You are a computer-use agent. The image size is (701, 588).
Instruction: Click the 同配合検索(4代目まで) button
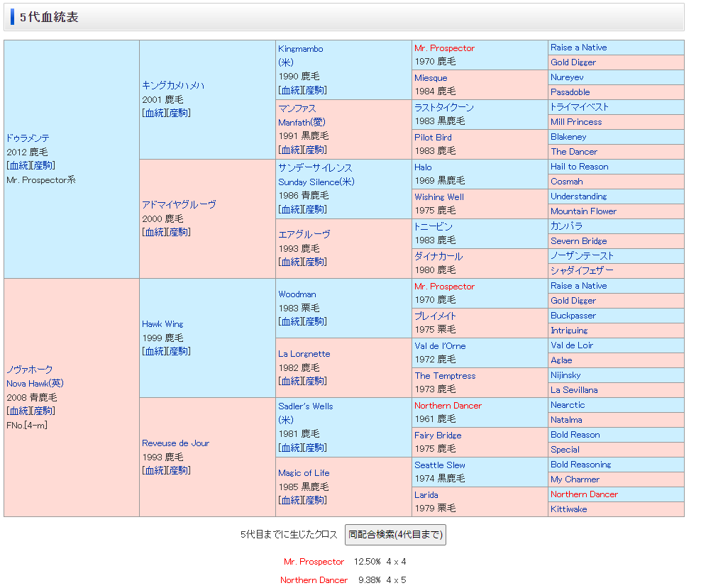(x=395, y=535)
